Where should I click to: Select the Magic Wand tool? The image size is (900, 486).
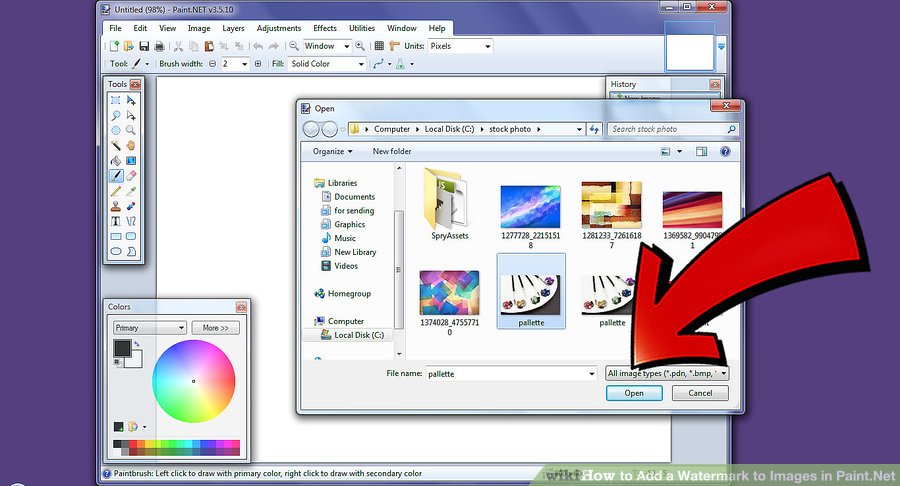pyautogui.click(x=116, y=145)
